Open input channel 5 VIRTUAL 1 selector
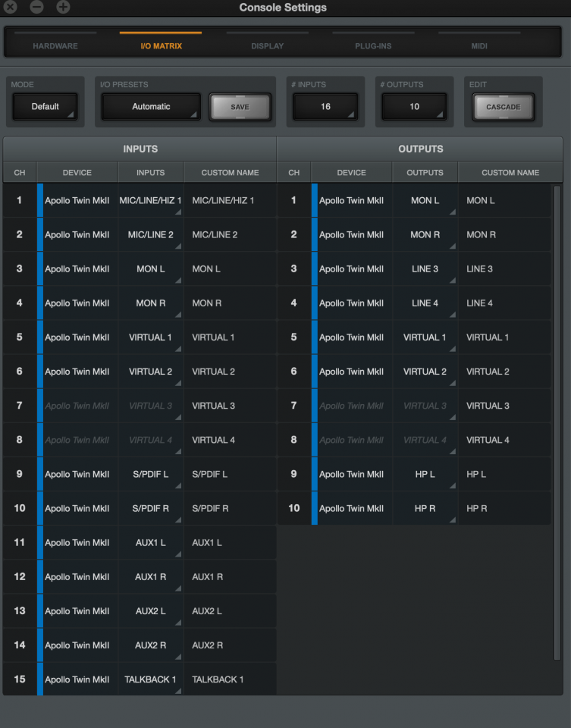 point(150,337)
